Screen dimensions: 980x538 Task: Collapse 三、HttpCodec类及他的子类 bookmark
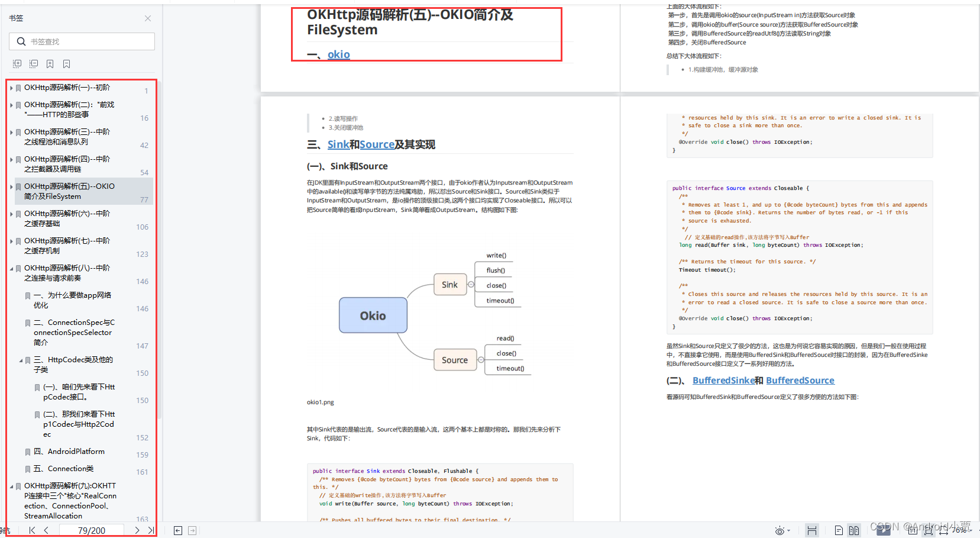coord(21,360)
